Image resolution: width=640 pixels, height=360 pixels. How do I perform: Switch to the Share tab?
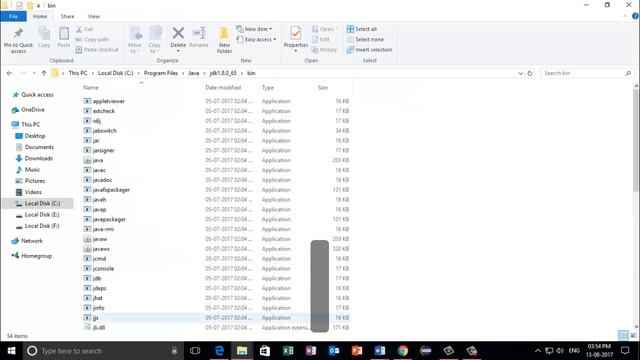(x=67, y=16)
